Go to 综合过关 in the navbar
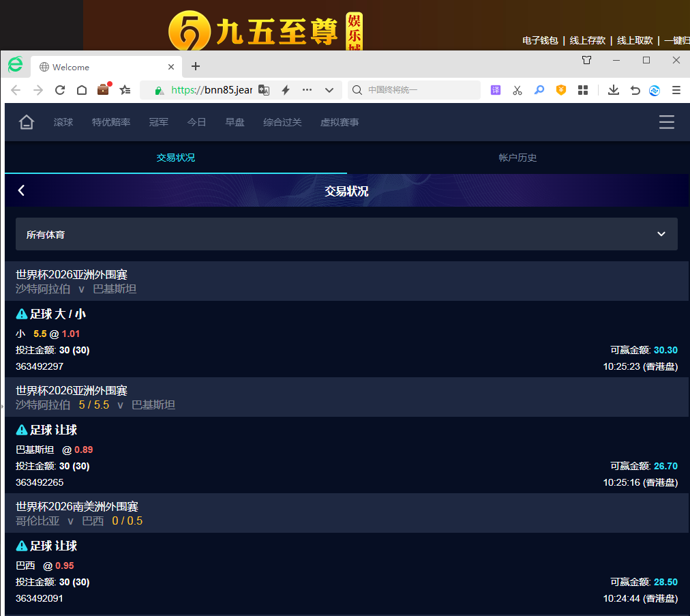The height and width of the screenshot is (616, 690). 282,122
